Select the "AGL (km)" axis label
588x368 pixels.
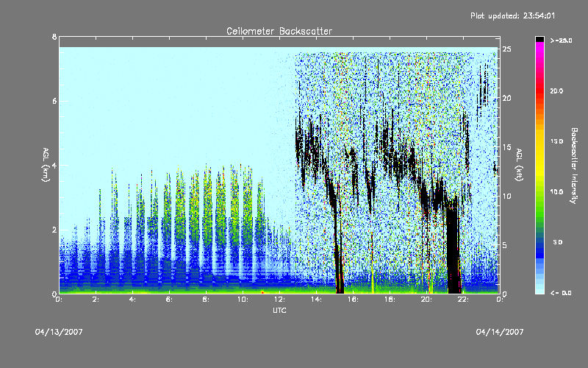click(x=45, y=165)
